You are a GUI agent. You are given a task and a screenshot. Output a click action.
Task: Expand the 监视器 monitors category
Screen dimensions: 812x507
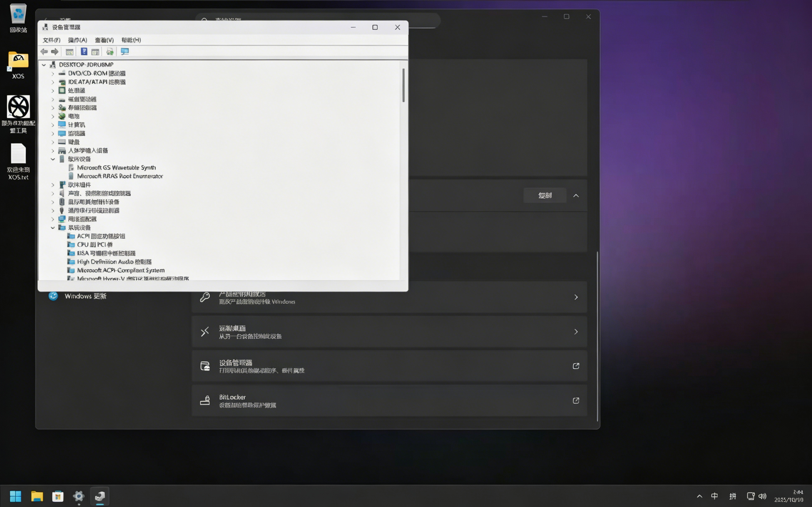coord(53,133)
